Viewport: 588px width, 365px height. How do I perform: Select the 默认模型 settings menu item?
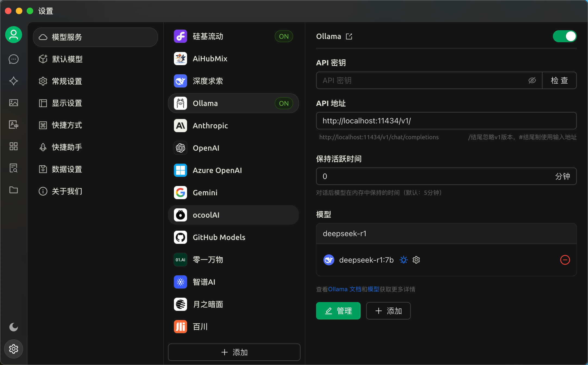coord(67,59)
